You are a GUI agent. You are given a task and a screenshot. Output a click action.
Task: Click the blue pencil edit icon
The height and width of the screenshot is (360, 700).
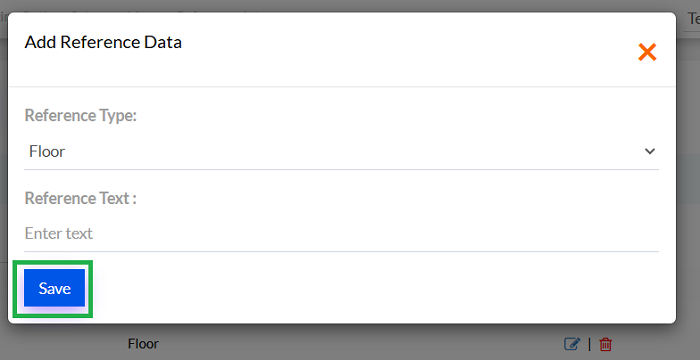pos(572,344)
